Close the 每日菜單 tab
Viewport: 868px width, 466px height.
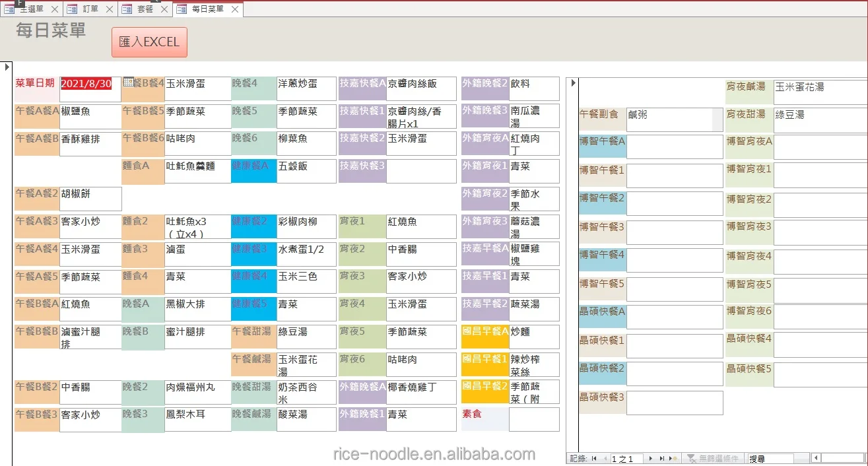tap(235, 9)
